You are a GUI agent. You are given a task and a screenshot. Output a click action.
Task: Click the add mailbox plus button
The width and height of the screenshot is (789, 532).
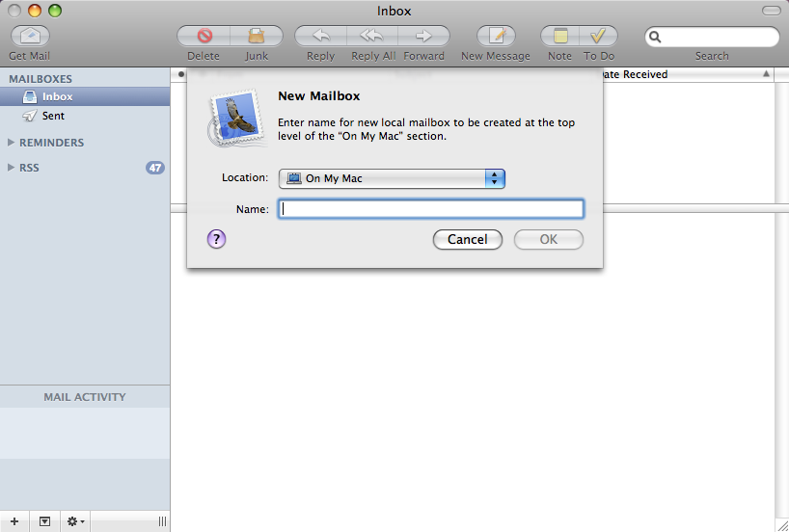click(14, 521)
